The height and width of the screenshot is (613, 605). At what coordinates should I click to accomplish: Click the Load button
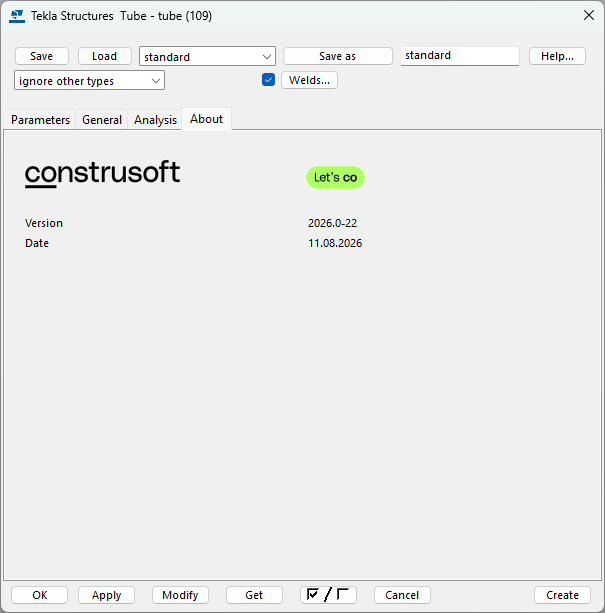[x=104, y=56]
